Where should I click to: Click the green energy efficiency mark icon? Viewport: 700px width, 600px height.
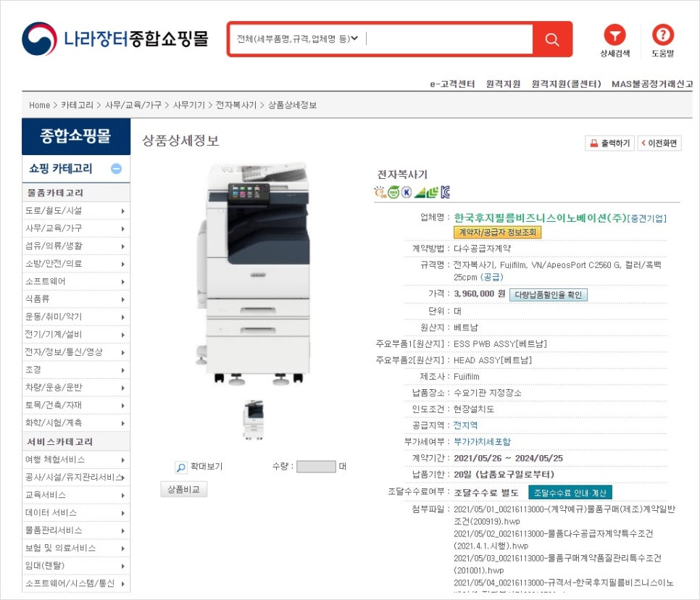coord(426,192)
